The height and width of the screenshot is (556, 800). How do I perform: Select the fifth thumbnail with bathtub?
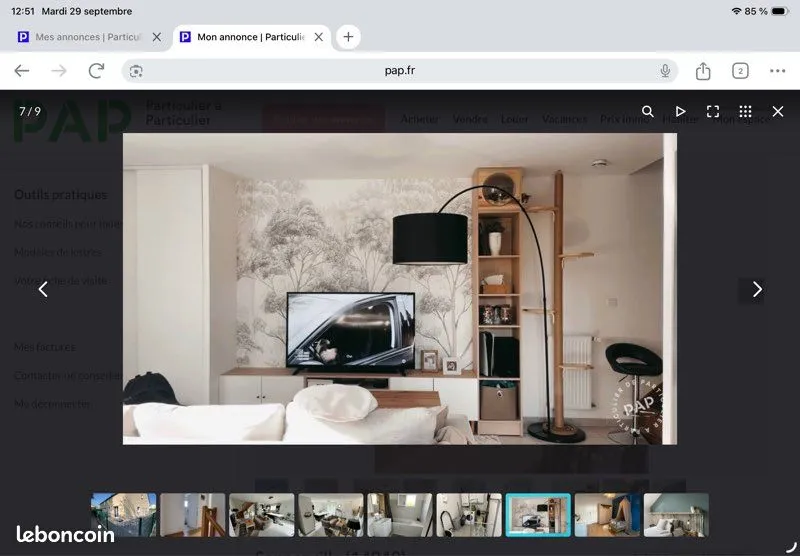(400, 515)
